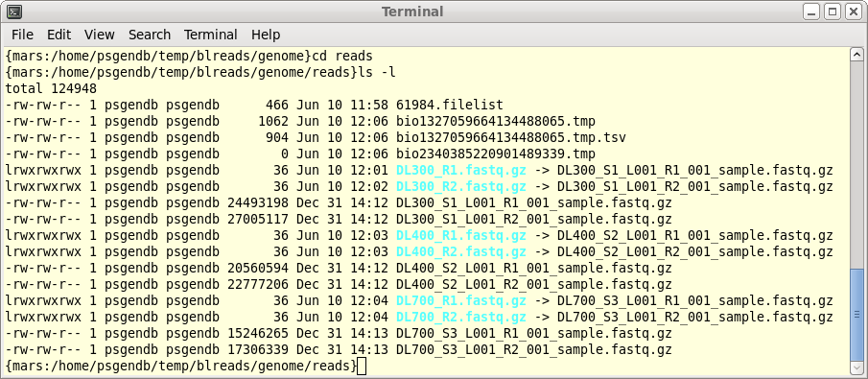Close the Terminal window
Image resolution: width=868 pixels, height=379 pixels.
[853, 12]
